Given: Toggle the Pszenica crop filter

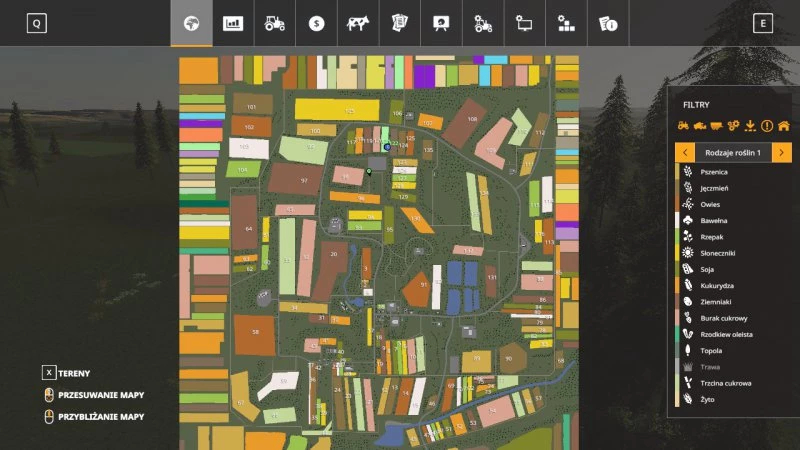Looking at the screenshot, I should click(718, 171).
